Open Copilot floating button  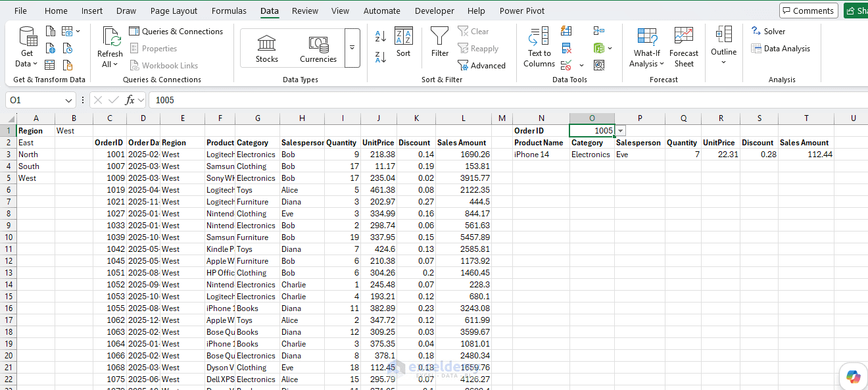pos(853,376)
